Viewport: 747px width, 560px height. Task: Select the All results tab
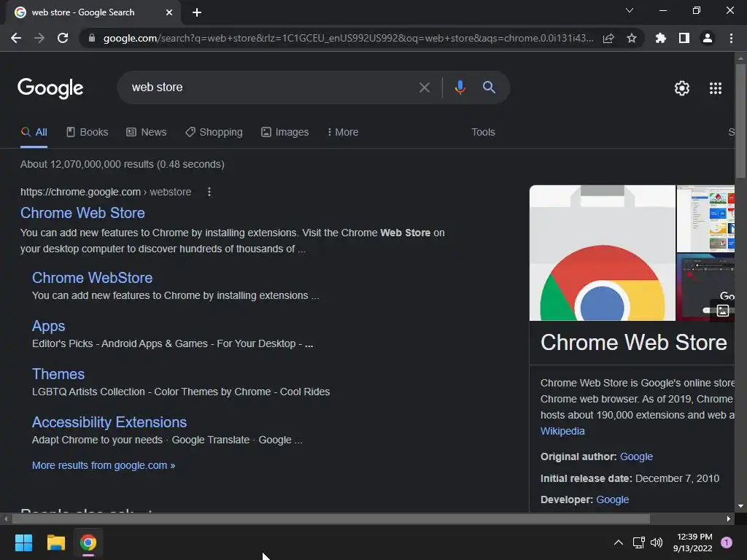(x=34, y=133)
